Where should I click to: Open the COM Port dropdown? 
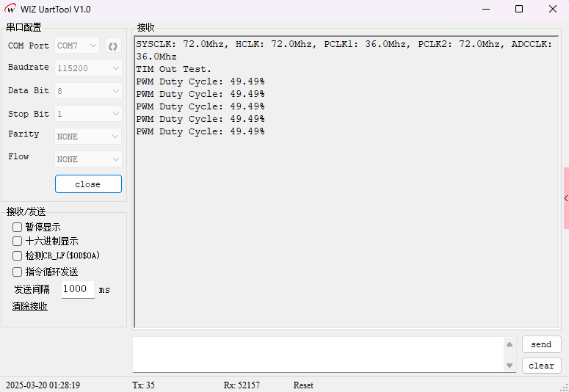click(77, 46)
